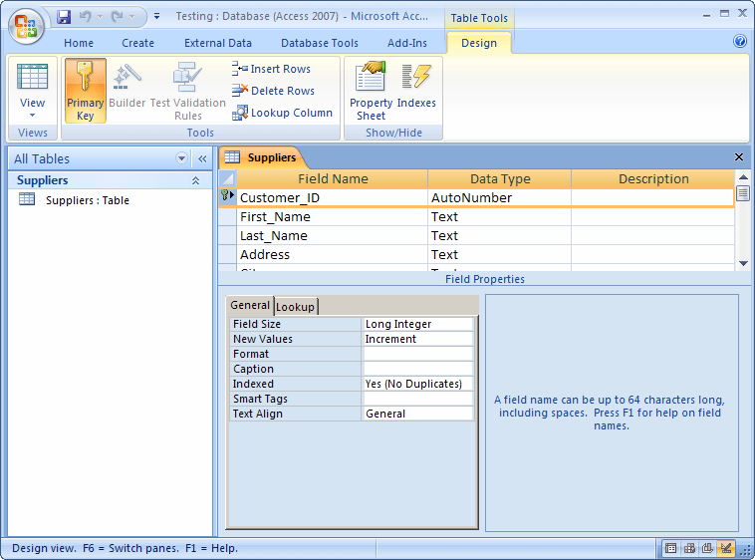Screen dimensions: 755x560
Task: Open the Redo history dropdown arrow
Action: (131, 17)
